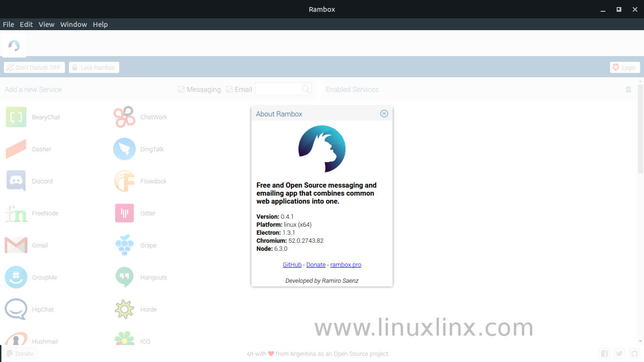Screen dimensions: 644x362
Task: Open the Donate link in About dialog
Action: click(x=316, y=264)
